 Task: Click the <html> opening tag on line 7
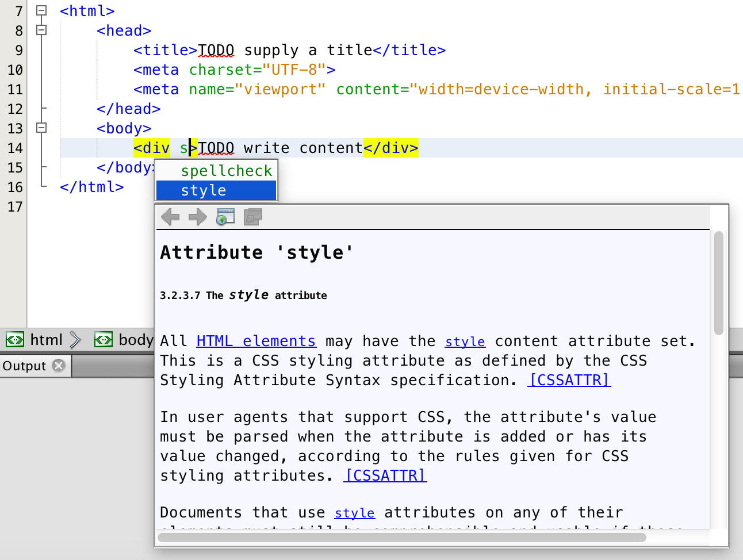click(x=87, y=11)
